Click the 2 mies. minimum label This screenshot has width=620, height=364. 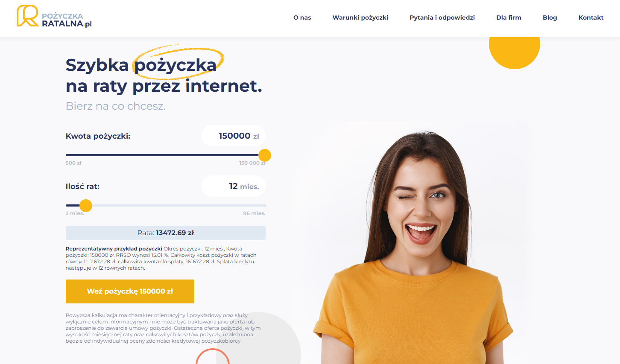point(75,213)
